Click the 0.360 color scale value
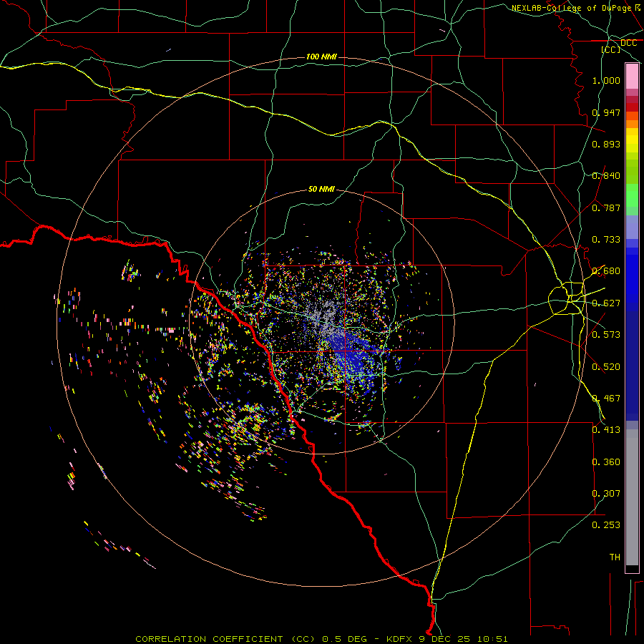The image size is (644, 644). [x=606, y=462]
